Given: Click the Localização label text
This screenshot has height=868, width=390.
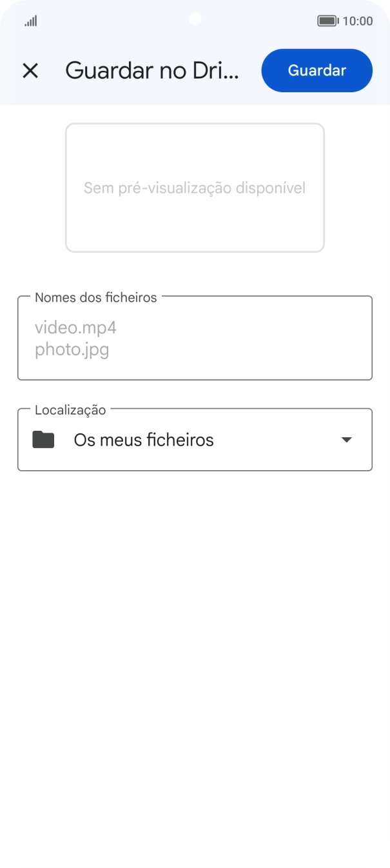Looking at the screenshot, I should click(70, 409).
